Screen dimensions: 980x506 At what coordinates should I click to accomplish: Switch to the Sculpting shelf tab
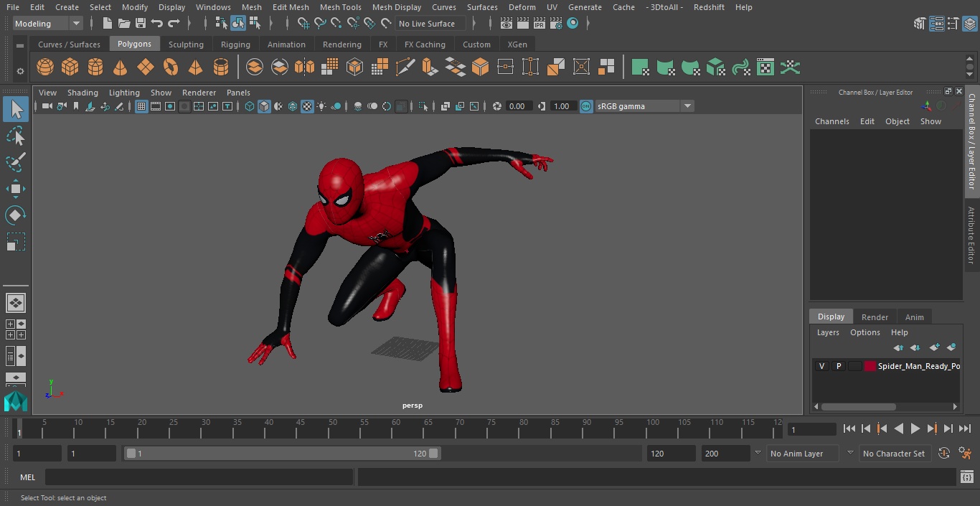[186, 44]
